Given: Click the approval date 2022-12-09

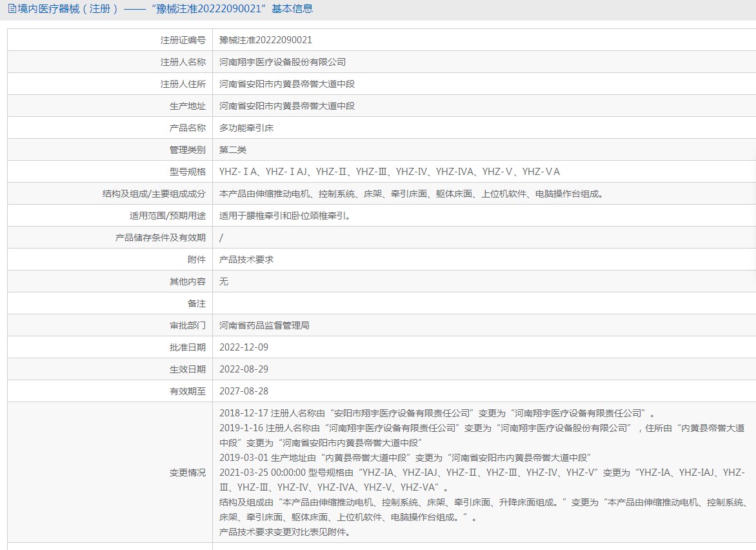Looking at the screenshot, I should click(x=244, y=347).
